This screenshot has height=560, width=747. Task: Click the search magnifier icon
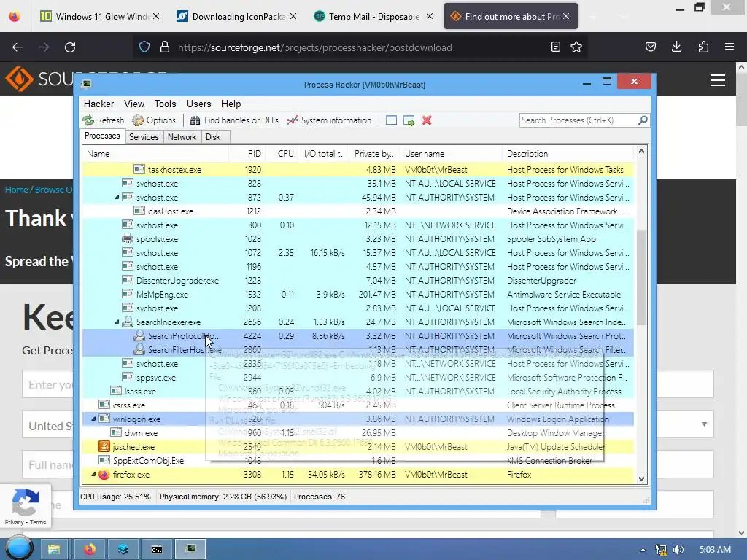coord(643,120)
